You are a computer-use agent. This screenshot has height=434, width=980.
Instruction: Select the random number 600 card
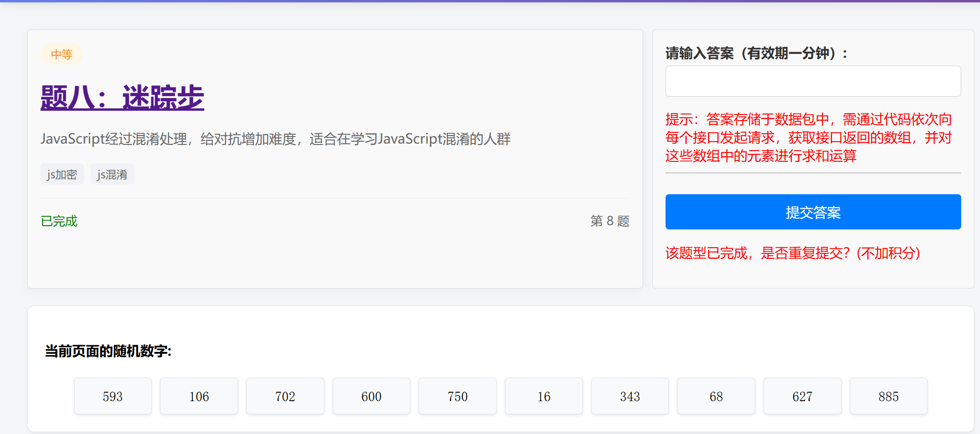click(x=371, y=396)
